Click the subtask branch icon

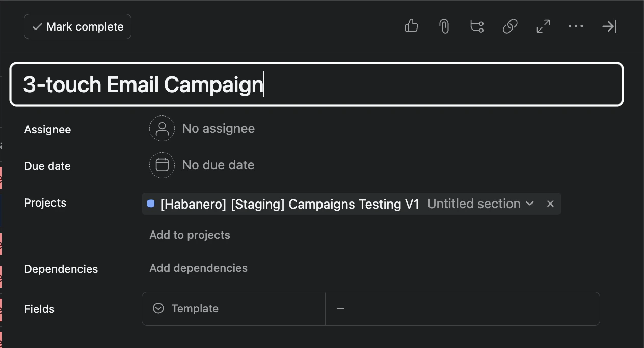coord(477,26)
